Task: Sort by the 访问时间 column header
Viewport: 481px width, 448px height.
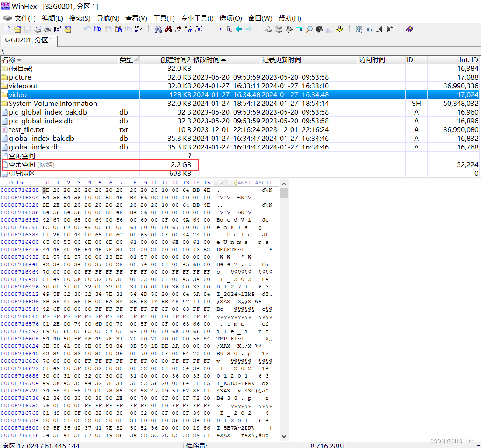Action: [x=382, y=60]
